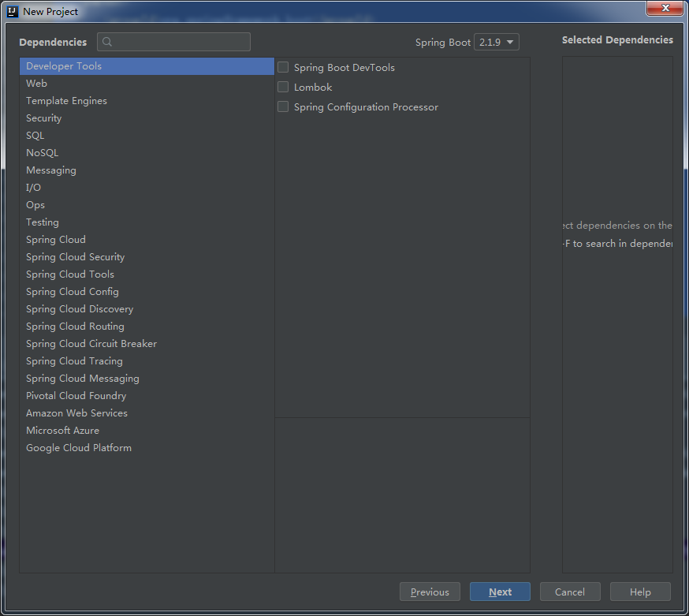Screen dimensions: 689x616
Task: Open the Spring Boot version dropdown
Action: pos(496,43)
